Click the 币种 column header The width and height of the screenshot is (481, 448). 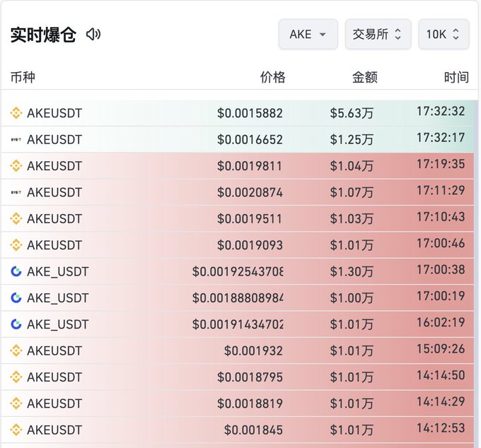tap(23, 77)
